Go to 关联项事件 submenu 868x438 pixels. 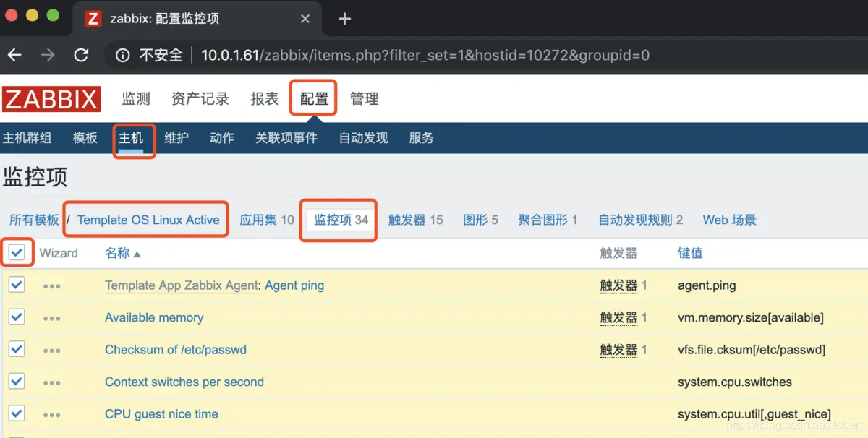pyautogui.click(x=286, y=137)
